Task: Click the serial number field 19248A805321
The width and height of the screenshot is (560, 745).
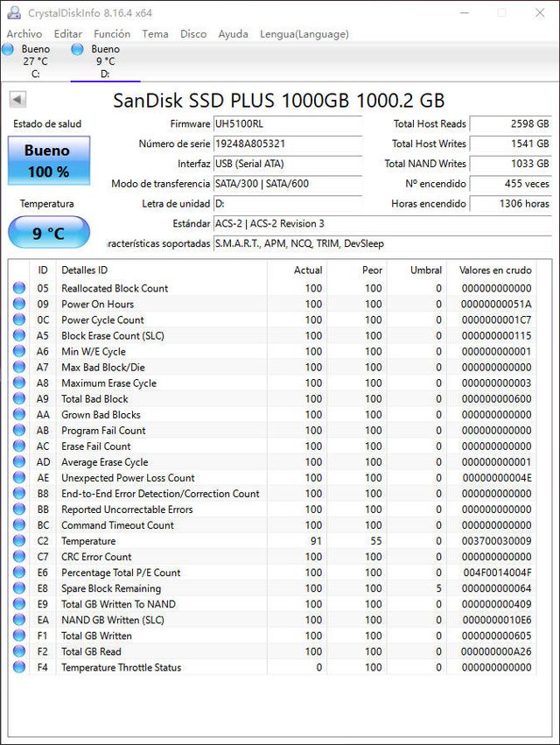Action: (287, 144)
